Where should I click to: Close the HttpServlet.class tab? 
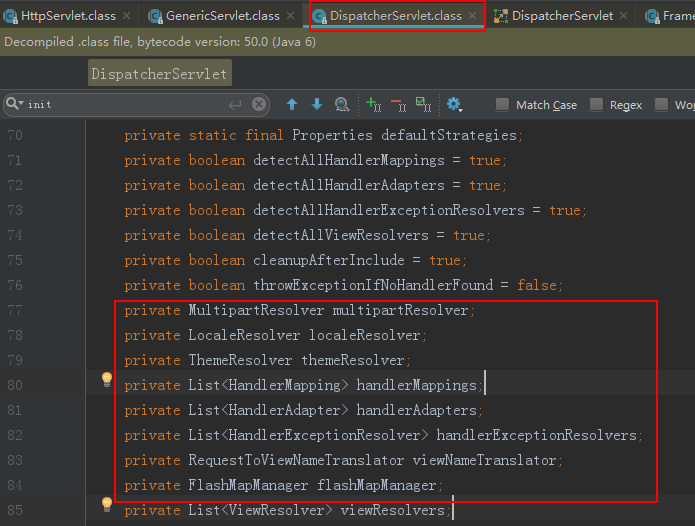point(126,16)
